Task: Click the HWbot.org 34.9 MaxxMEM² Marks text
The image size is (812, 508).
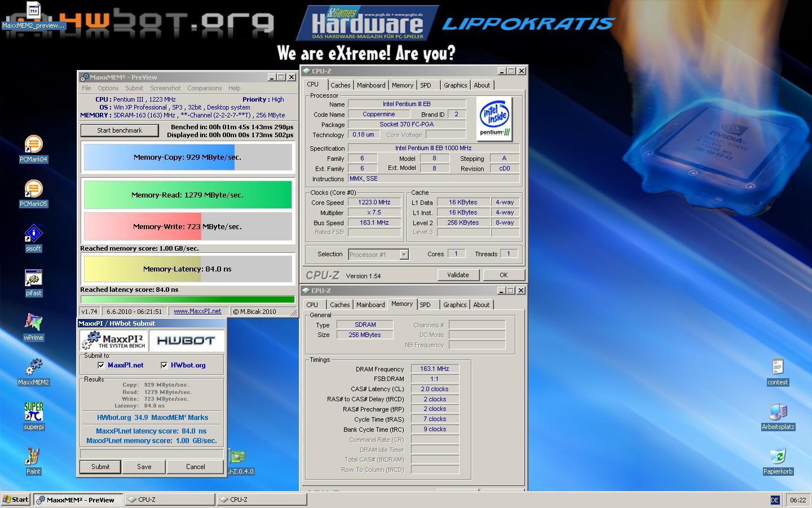Action: 152,418
